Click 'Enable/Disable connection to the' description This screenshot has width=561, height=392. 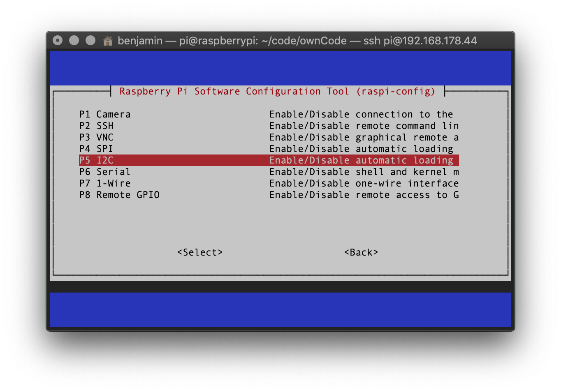[x=361, y=114]
